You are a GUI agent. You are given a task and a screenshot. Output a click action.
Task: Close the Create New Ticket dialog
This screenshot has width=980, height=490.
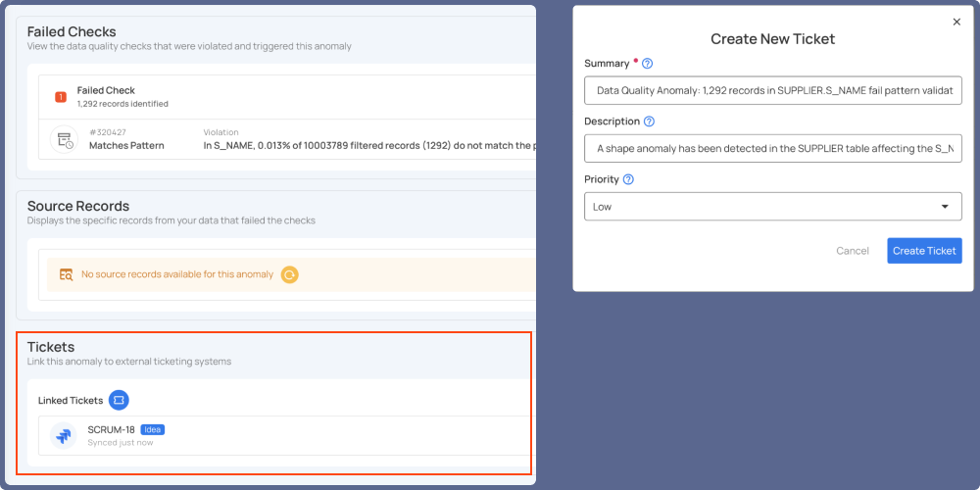tap(956, 21)
